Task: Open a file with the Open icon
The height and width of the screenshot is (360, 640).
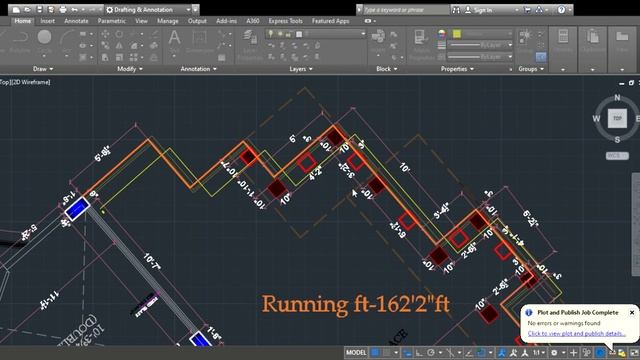Action: point(28,9)
